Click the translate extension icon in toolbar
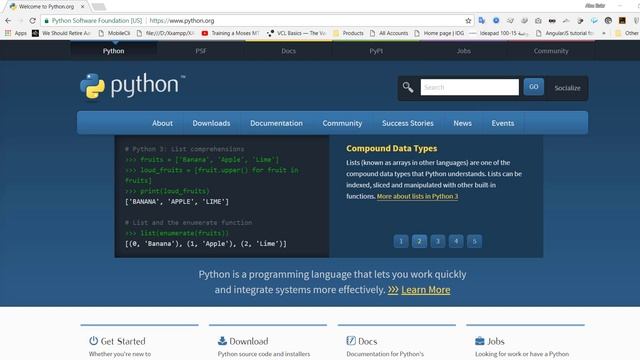The width and height of the screenshot is (640, 360). 482,20
